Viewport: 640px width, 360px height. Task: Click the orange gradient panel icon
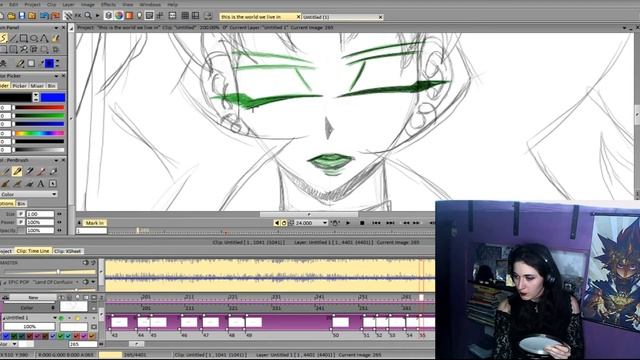(x=129, y=16)
